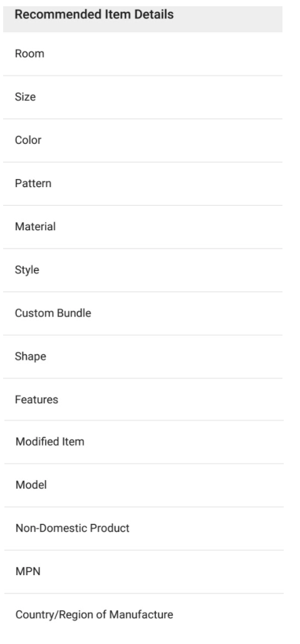Open the Model detail field
Image resolution: width=300 pixels, height=644 pixels.
pyautogui.click(x=144, y=485)
